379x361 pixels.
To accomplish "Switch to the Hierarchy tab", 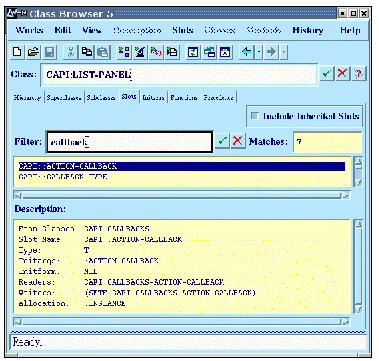I will click(27, 98).
